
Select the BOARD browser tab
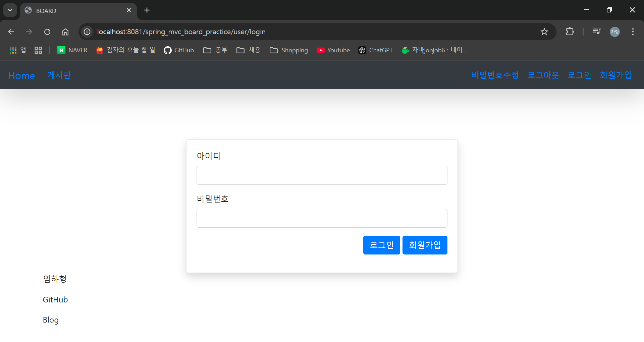[78, 11]
